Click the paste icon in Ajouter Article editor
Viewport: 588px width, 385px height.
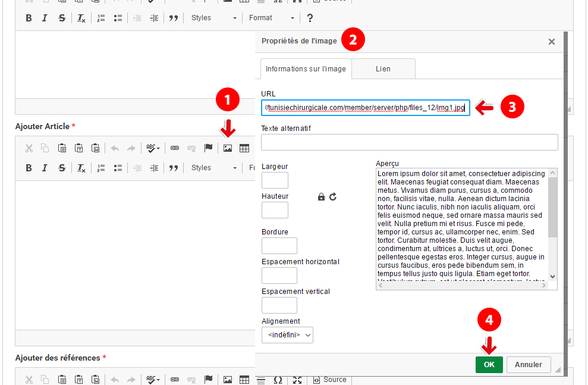62,148
